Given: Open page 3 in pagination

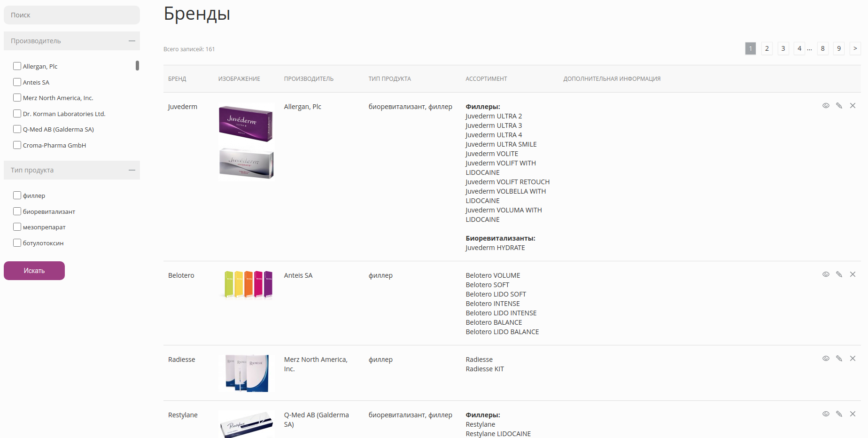Looking at the screenshot, I should pyautogui.click(x=783, y=48).
